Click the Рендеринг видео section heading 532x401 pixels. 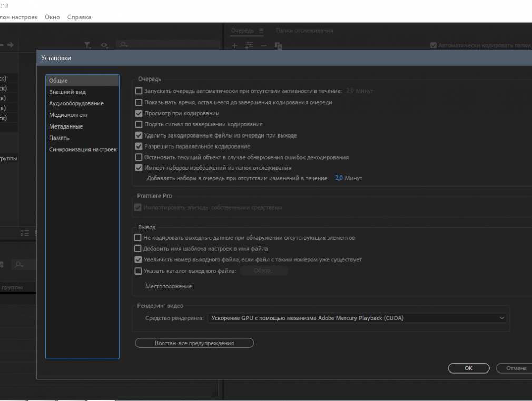coord(160,306)
